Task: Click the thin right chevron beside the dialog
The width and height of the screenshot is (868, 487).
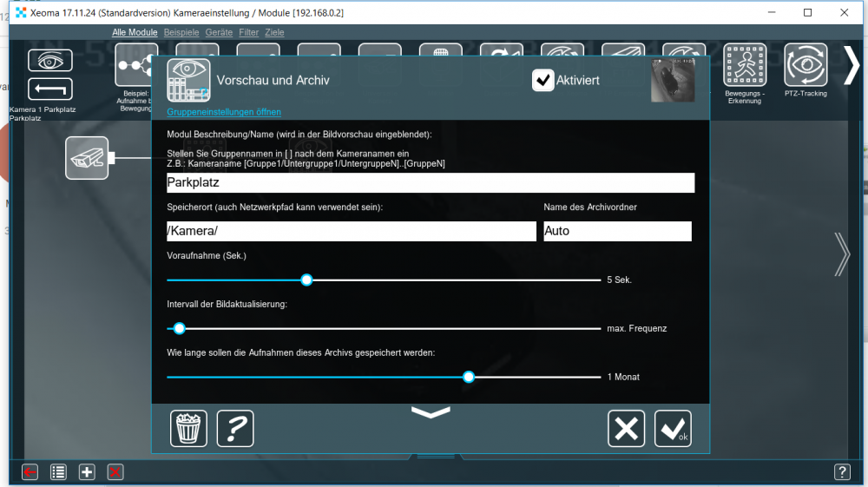Action: [x=842, y=254]
